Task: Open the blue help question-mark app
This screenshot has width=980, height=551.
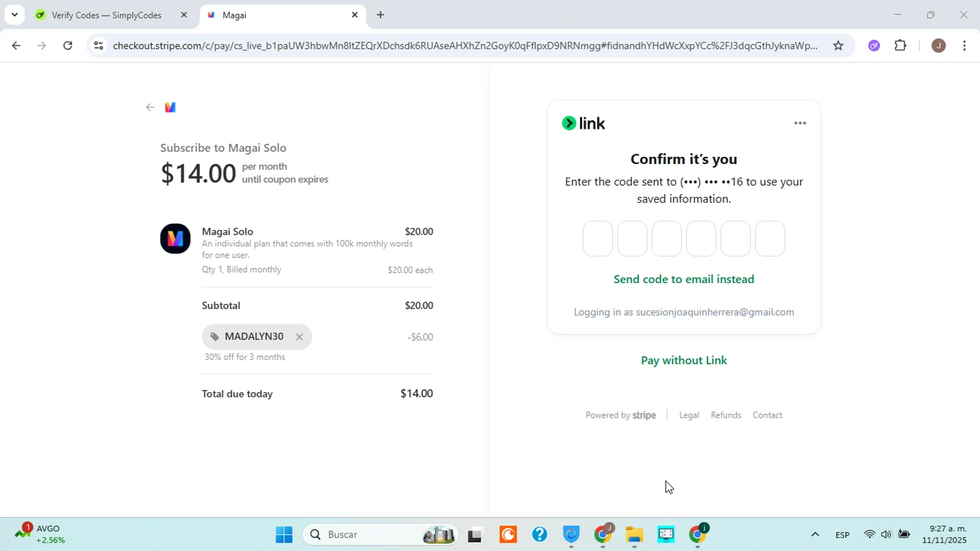Action: tap(539, 535)
